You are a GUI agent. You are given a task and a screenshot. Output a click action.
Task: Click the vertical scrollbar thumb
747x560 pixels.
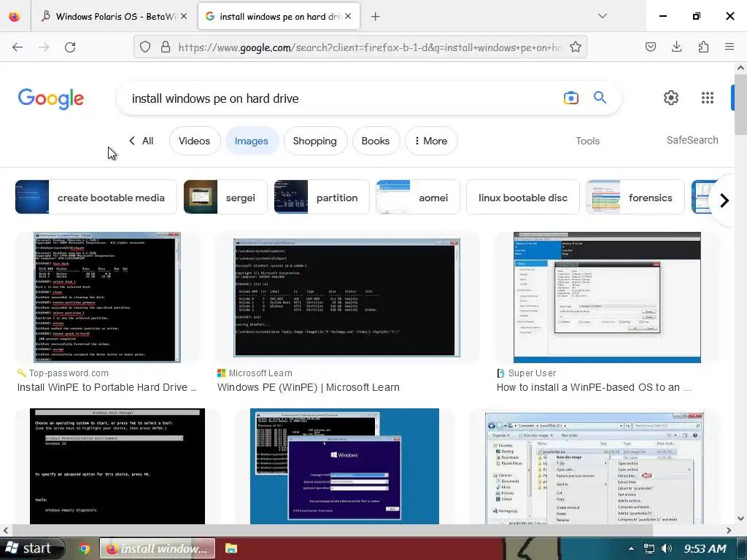[740, 105]
